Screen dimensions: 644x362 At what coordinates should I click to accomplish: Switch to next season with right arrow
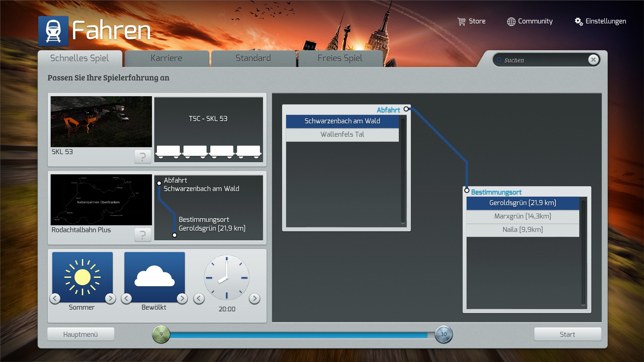(x=110, y=298)
